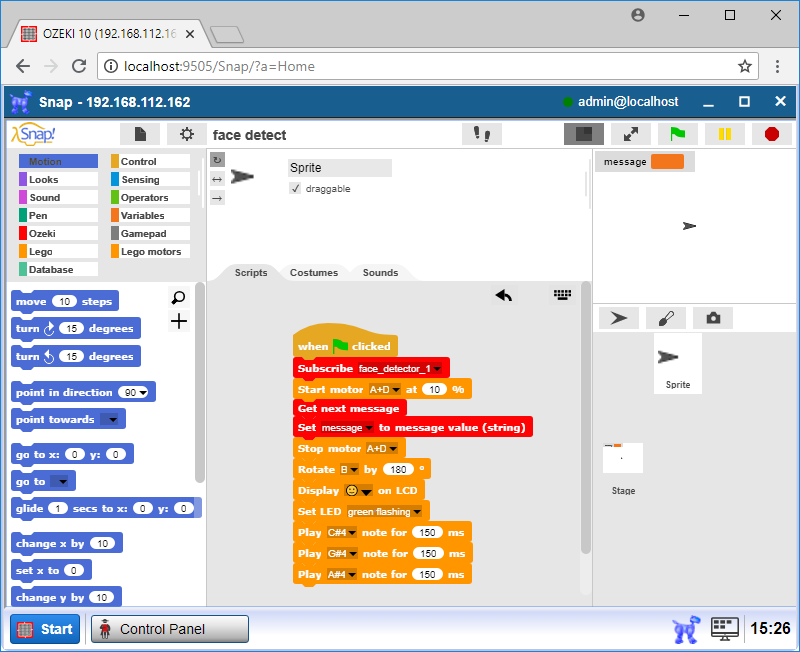Open the Control block category

pos(151,161)
